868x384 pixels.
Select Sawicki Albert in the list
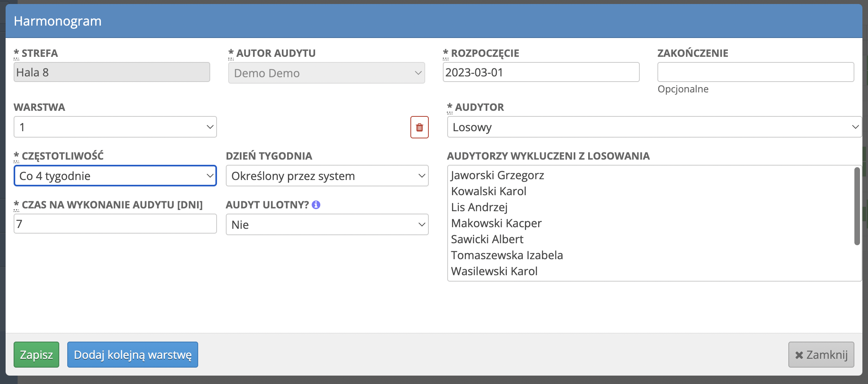(x=487, y=239)
